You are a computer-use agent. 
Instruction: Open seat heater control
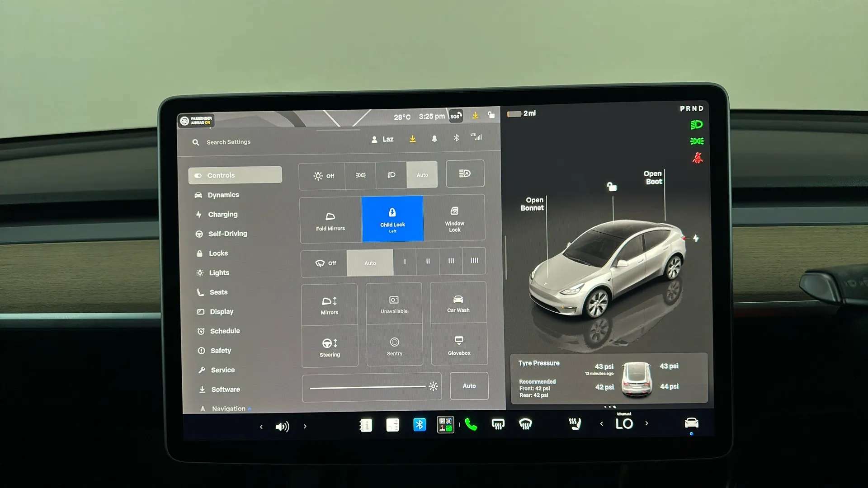click(575, 423)
